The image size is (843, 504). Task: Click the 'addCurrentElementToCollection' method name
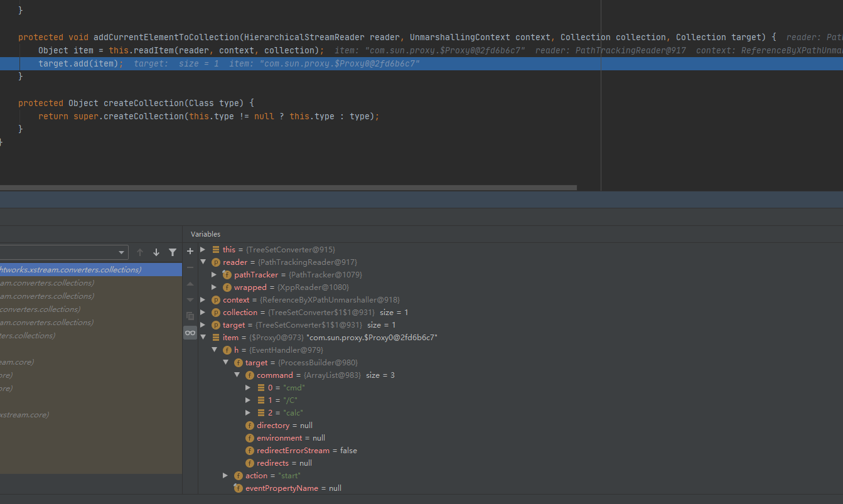pos(166,37)
